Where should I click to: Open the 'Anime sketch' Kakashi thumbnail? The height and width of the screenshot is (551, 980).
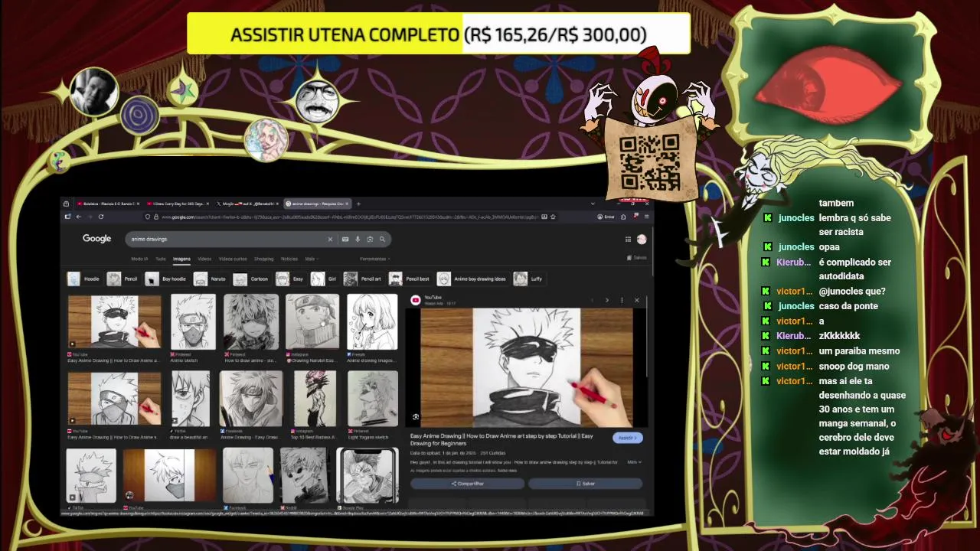tap(192, 321)
